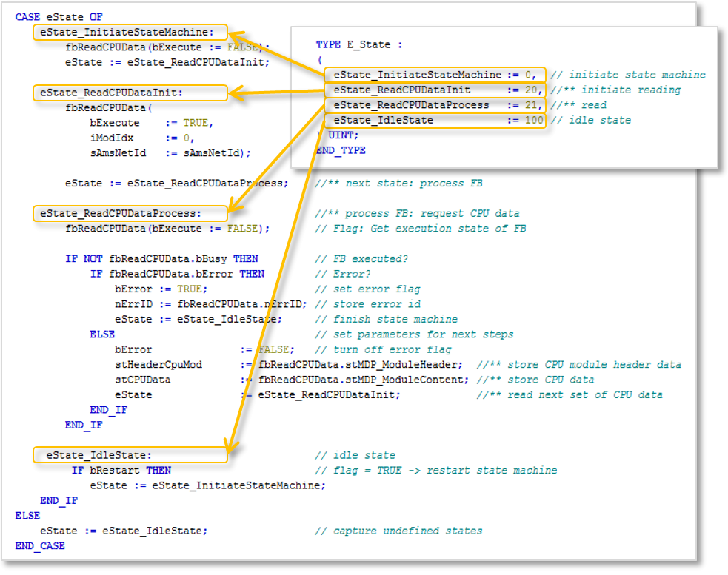Click the "CASE eState OF" line
The image size is (728, 575).
click(59, 17)
